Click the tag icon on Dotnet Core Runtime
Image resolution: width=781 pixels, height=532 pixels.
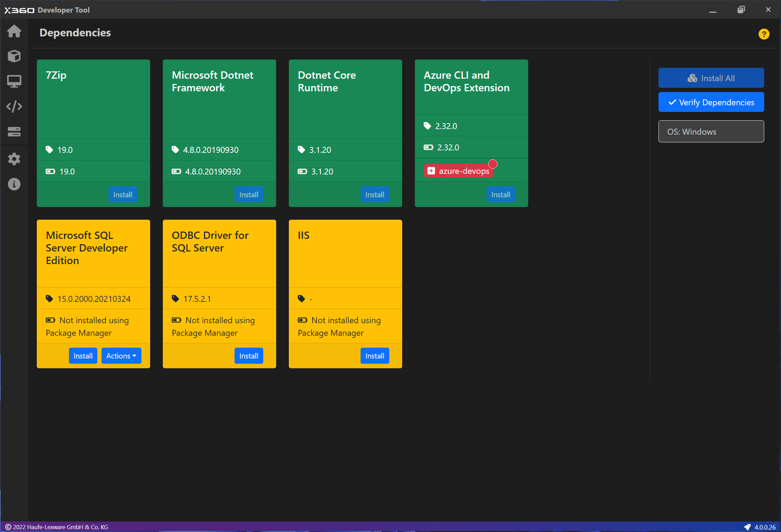(x=301, y=150)
